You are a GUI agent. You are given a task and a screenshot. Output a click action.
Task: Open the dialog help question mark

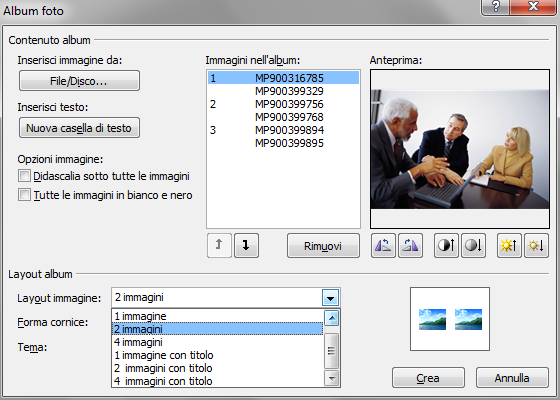[495, 7]
